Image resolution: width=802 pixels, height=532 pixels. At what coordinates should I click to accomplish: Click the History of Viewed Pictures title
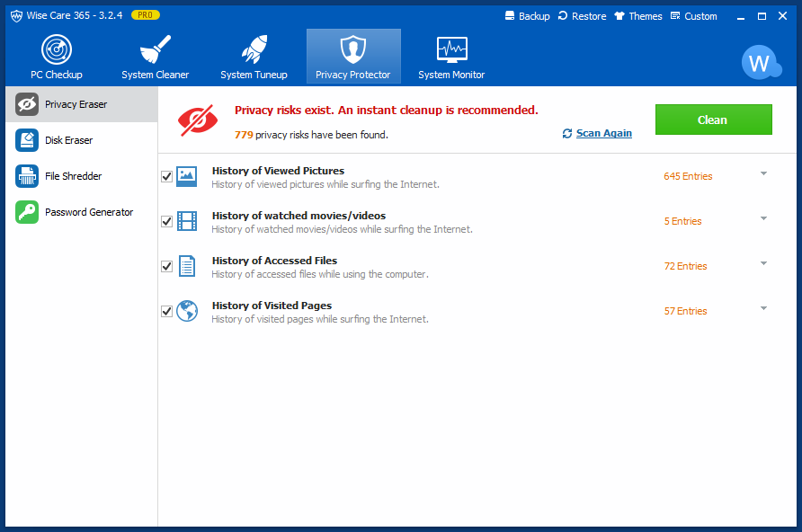tap(278, 171)
